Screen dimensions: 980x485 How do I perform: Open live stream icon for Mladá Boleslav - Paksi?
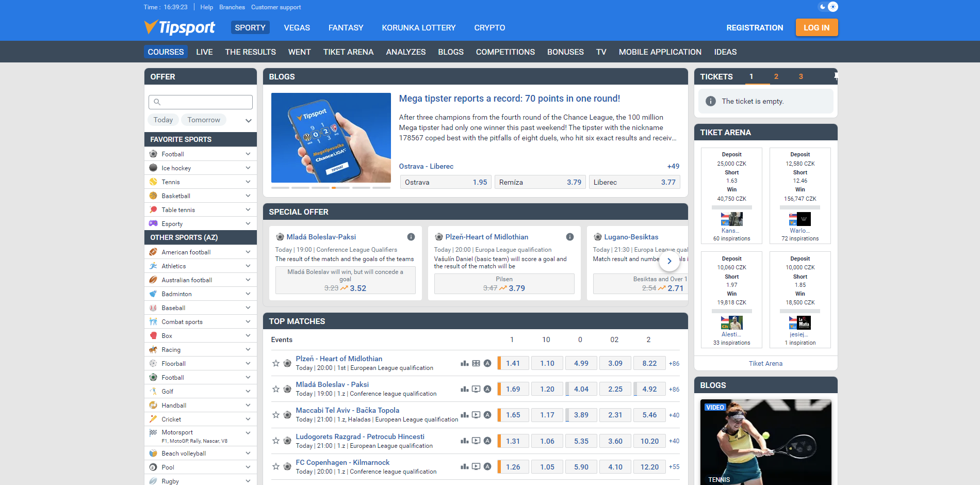(476, 389)
